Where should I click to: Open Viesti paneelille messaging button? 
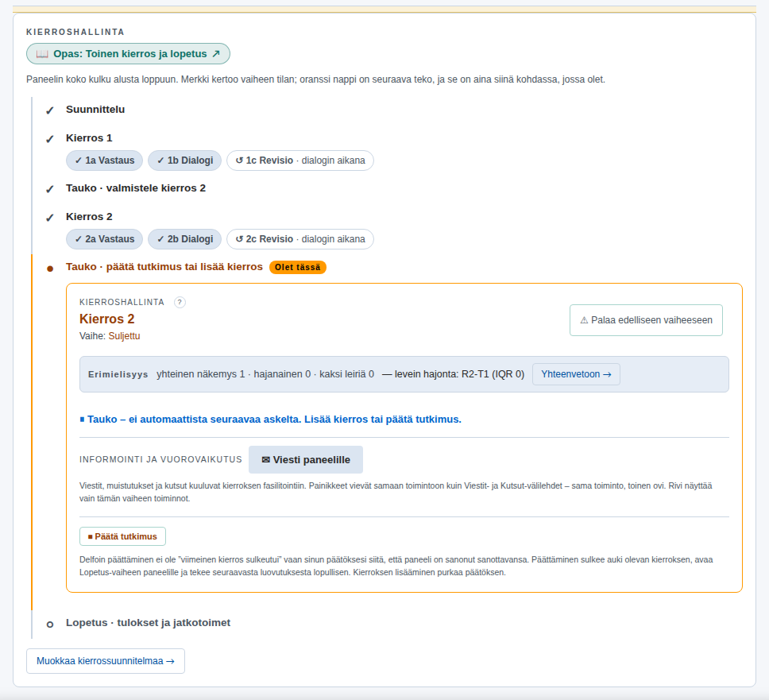coord(306,459)
